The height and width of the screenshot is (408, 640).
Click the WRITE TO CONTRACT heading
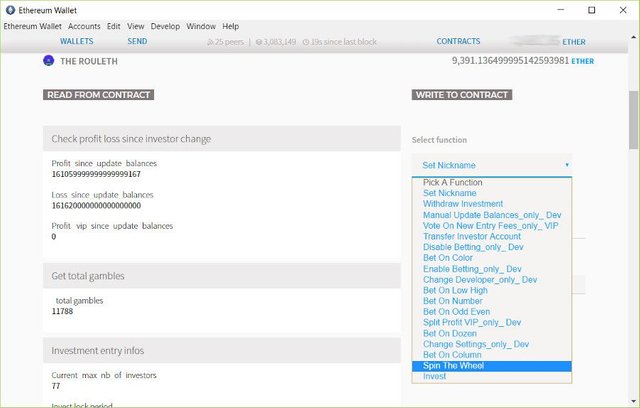462,95
